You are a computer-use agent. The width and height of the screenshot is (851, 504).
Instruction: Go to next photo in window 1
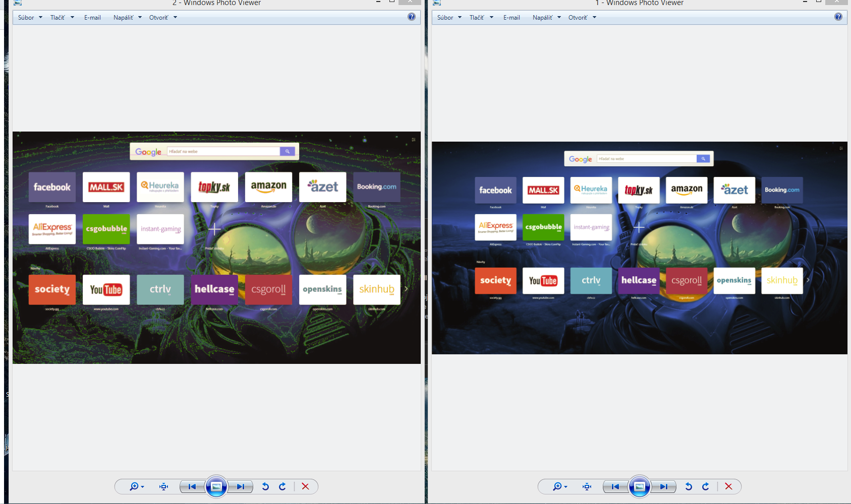tap(663, 486)
